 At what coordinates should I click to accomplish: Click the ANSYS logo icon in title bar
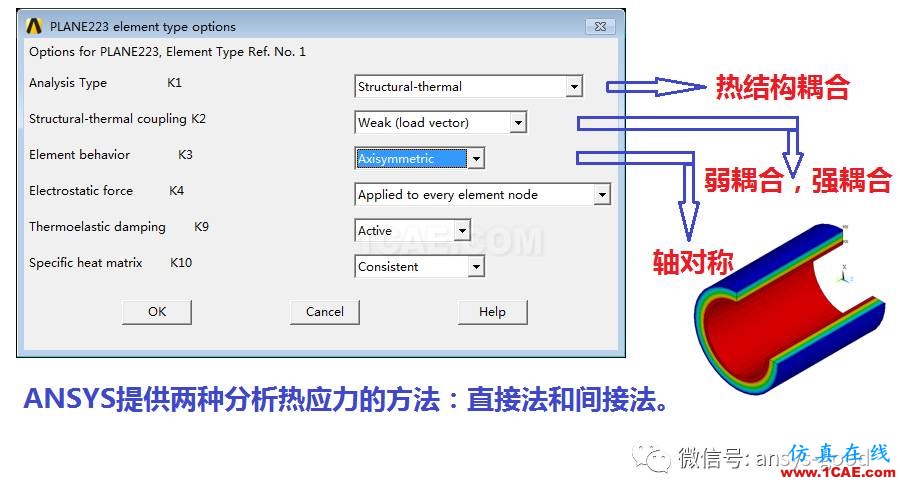coord(34,26)
